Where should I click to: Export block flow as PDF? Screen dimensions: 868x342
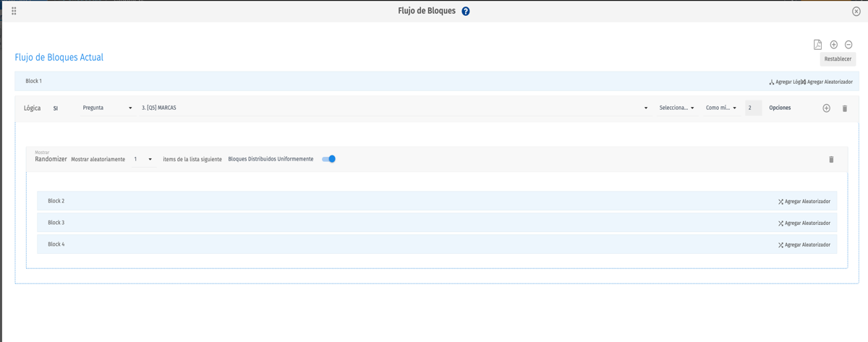[x=818, y=45]
